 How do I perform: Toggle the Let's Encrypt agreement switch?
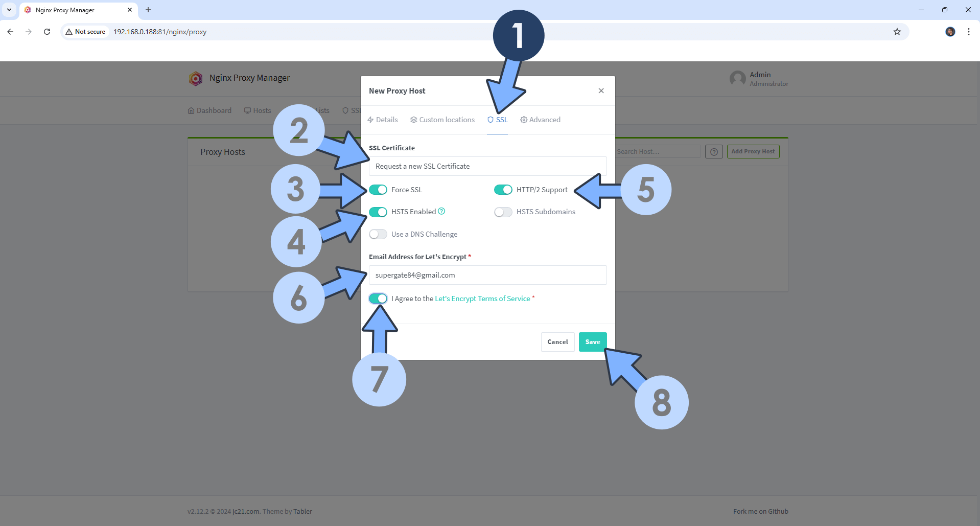click(x=378, y=299)
